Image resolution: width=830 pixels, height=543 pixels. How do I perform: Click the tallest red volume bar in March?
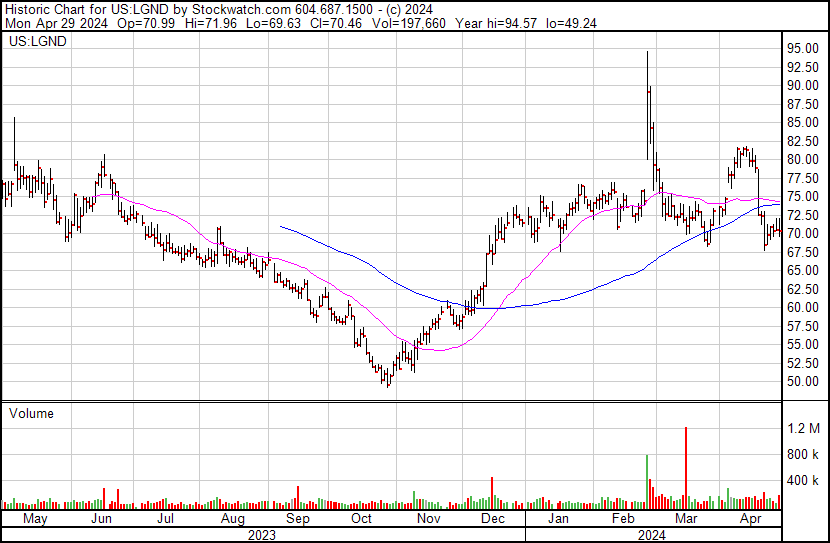(x=686, y=468)
